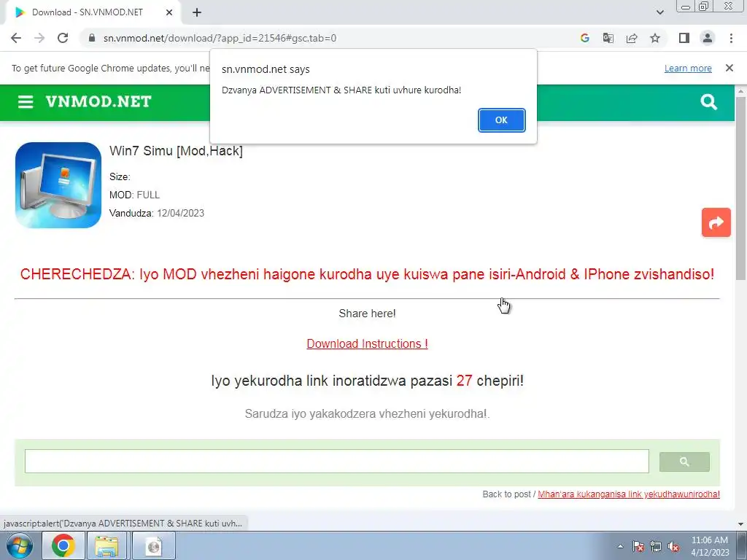Screen dimensions: 747x560
Task: Select the Download - SN.VNMOD.NET tab
Action: pos(93,12)
